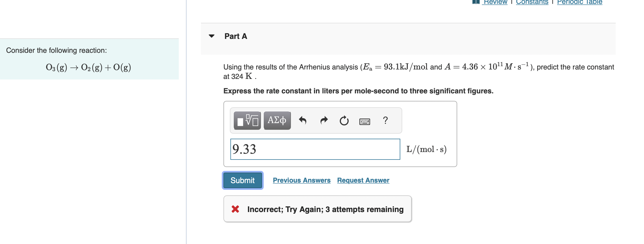This screenshot has width=644, height=244.
Task: Undo the last answer edit
Action: [303, 120]
